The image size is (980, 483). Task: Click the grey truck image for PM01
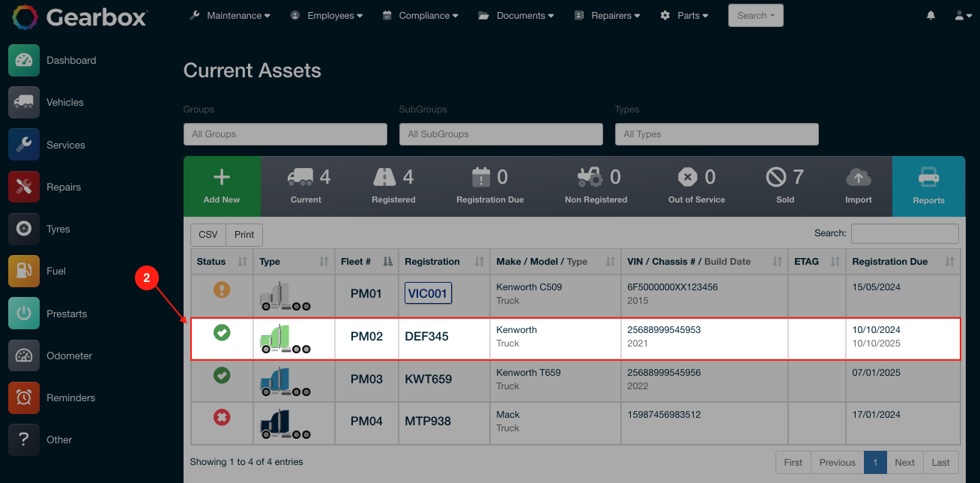285,296
